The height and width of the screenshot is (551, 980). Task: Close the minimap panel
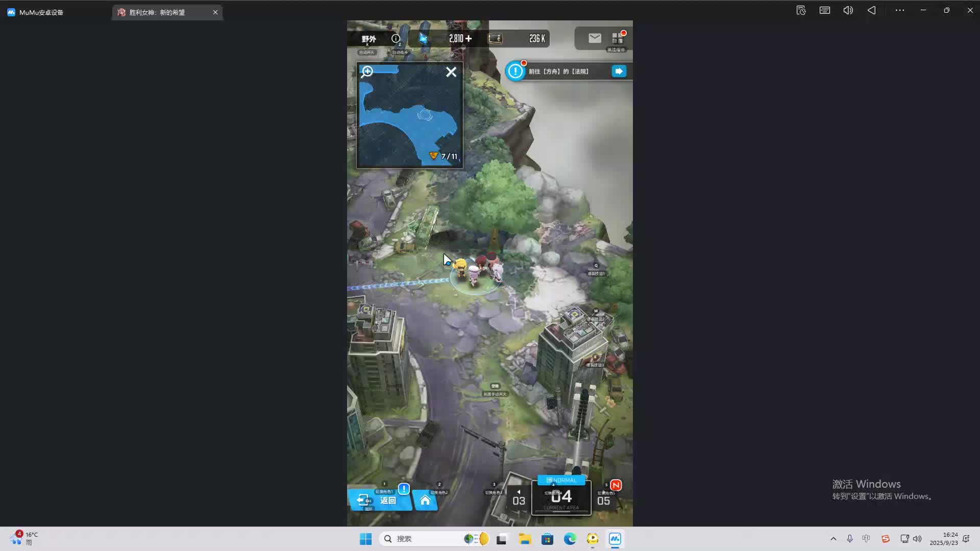[451, 72]
